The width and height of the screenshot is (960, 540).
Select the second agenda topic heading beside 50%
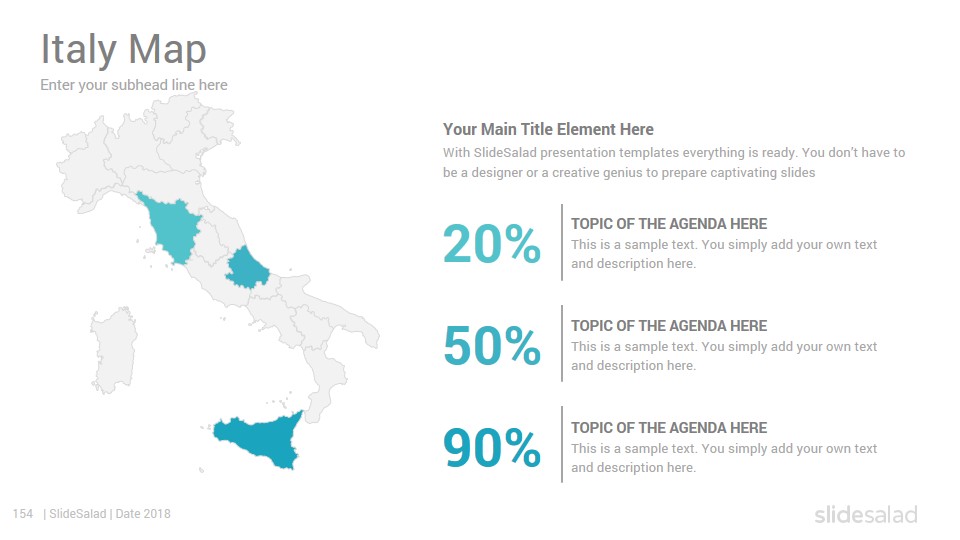pos(669,326)
